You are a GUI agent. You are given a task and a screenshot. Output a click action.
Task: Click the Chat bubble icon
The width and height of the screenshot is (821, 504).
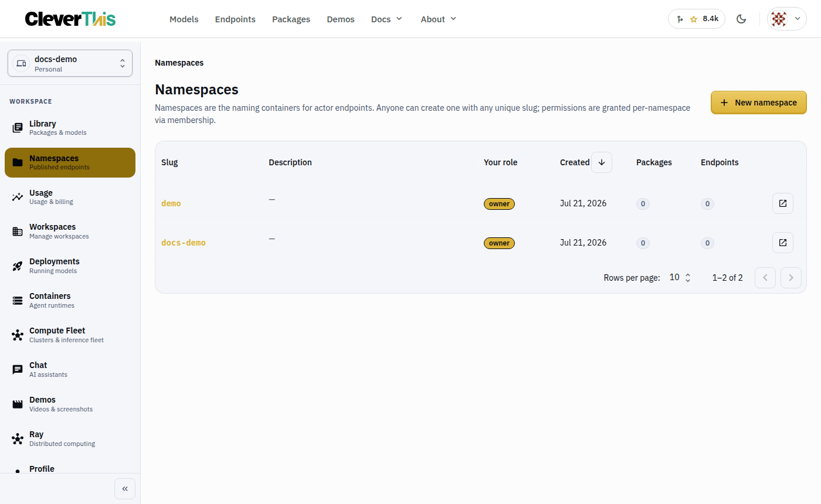[18, 370]
